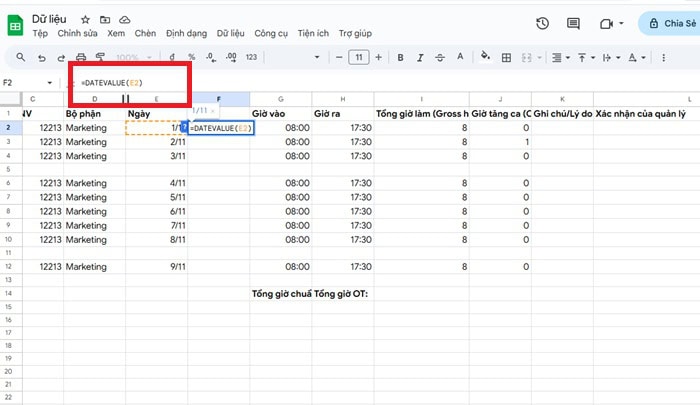Increase font size plus button
Viewport: 700px width, 405px height.
click(x=379, y=57)
